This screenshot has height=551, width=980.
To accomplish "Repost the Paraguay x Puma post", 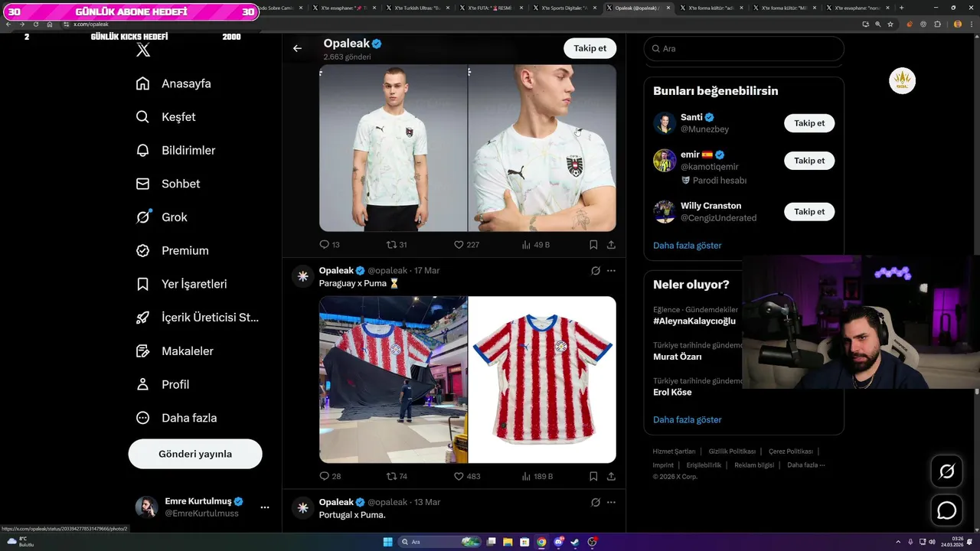I will tap(397, 476).
